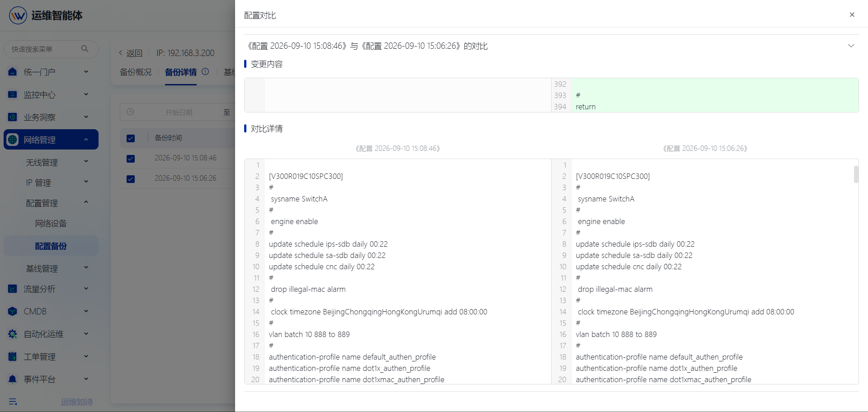Open the CMDB cube icon
The height and width of the screenshot is (412, 868).
pos(13,311)
